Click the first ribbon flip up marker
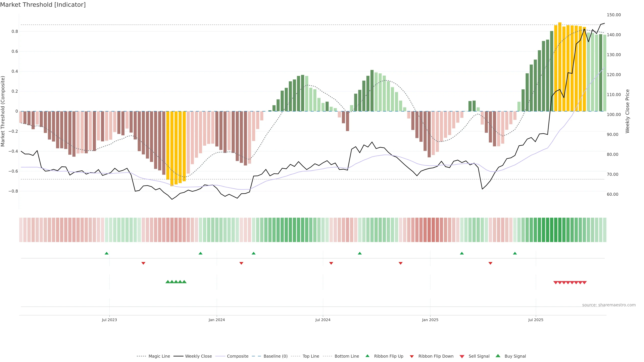This screenshot has width=644, height=362. [106, 253]
